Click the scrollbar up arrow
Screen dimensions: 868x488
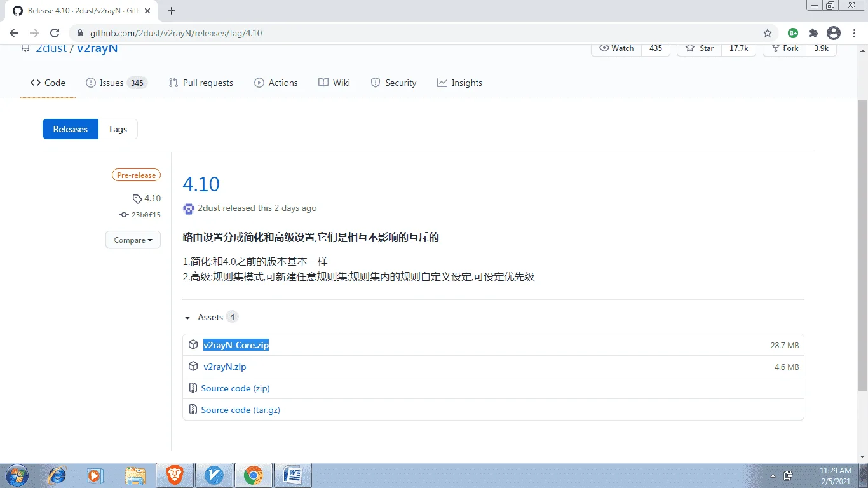tap(862, 51)
